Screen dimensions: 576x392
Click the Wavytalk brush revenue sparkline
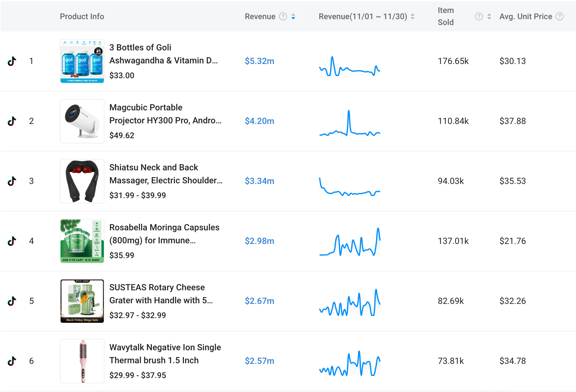point(349,363)
